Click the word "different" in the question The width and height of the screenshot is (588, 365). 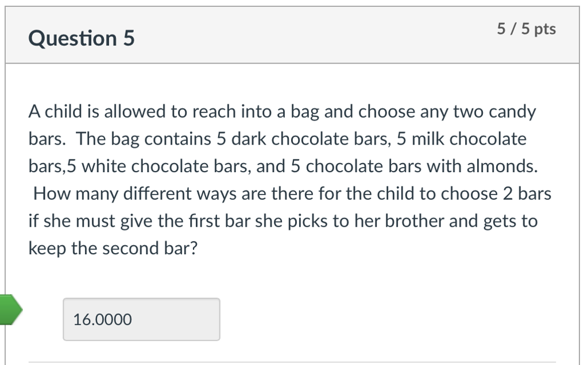[x=162, y=194]
